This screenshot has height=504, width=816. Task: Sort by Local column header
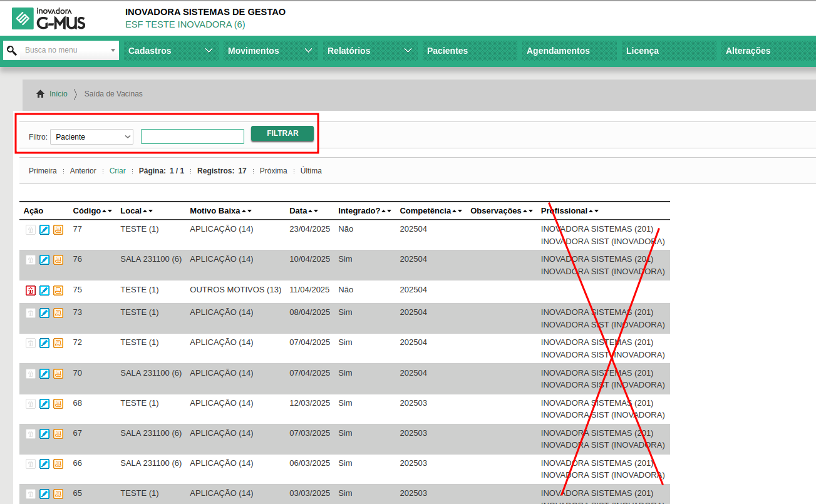click(x=131, y=211)
